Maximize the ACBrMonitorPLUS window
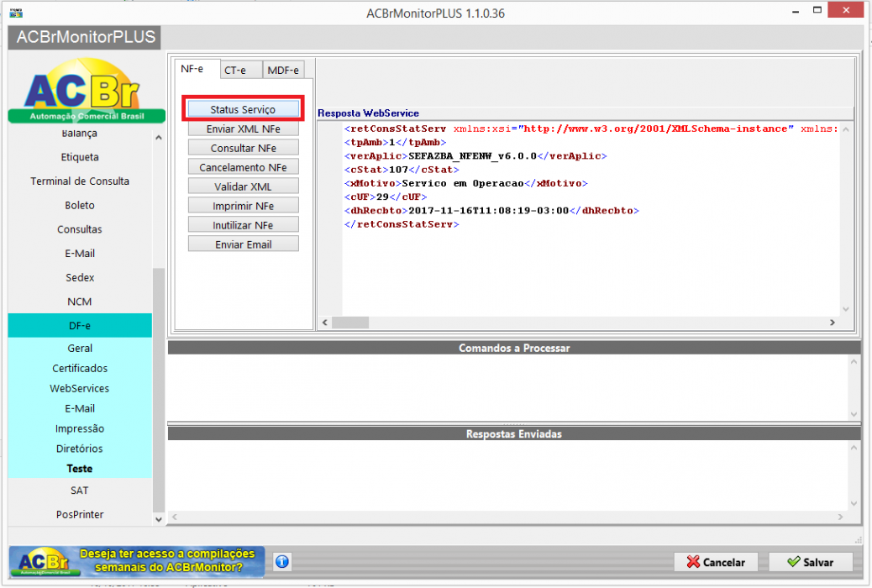The width and height of the screenshot is (872, 588). [817, 10]
